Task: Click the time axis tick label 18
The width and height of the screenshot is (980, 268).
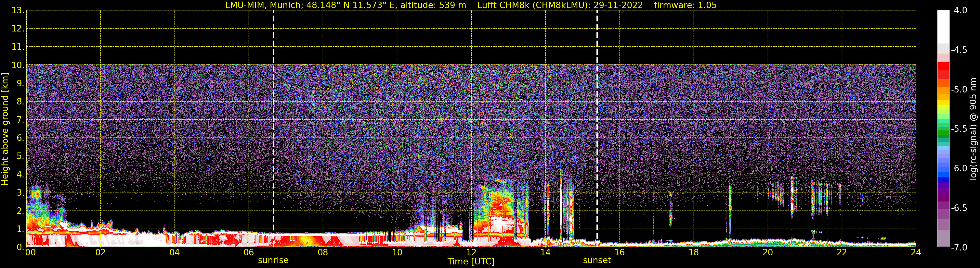Action: point(694,252)
